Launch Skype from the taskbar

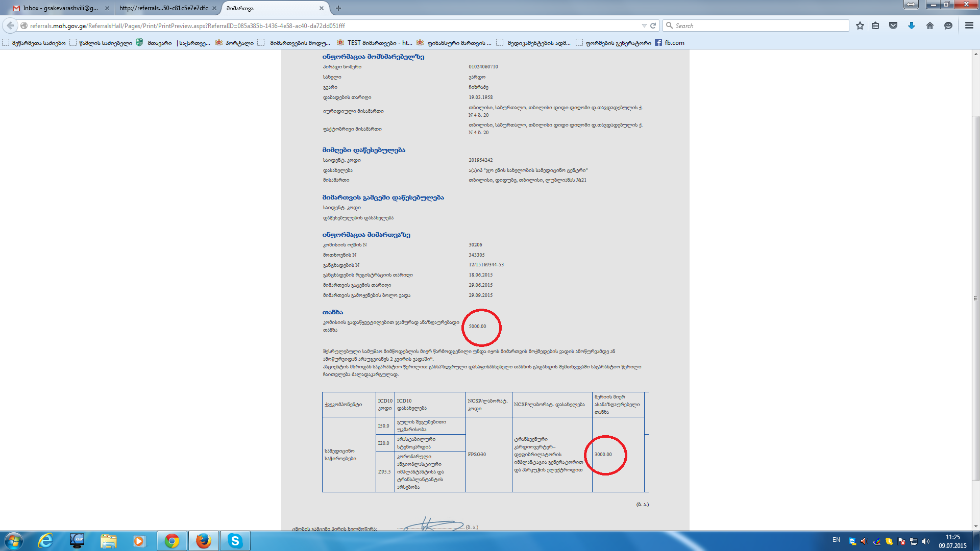pyautogui.click(x=235, y=541)
